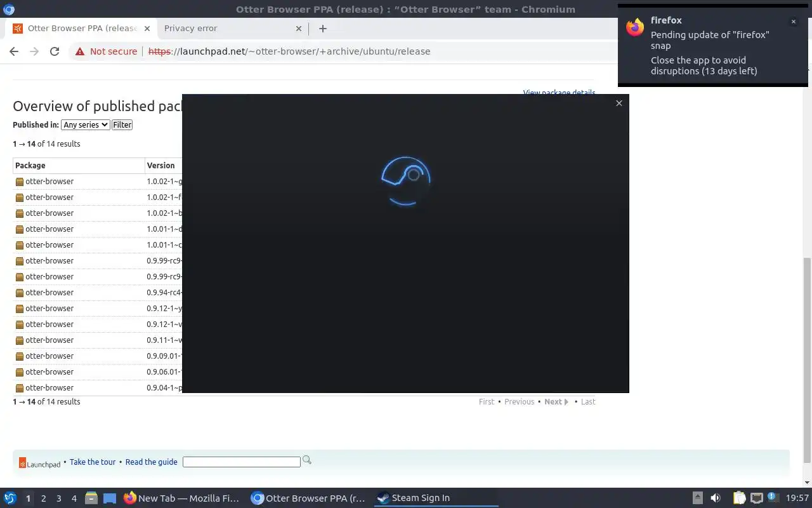Click the page's vertical scrollbar
The image size is (812, 508).
click(807, 359)
